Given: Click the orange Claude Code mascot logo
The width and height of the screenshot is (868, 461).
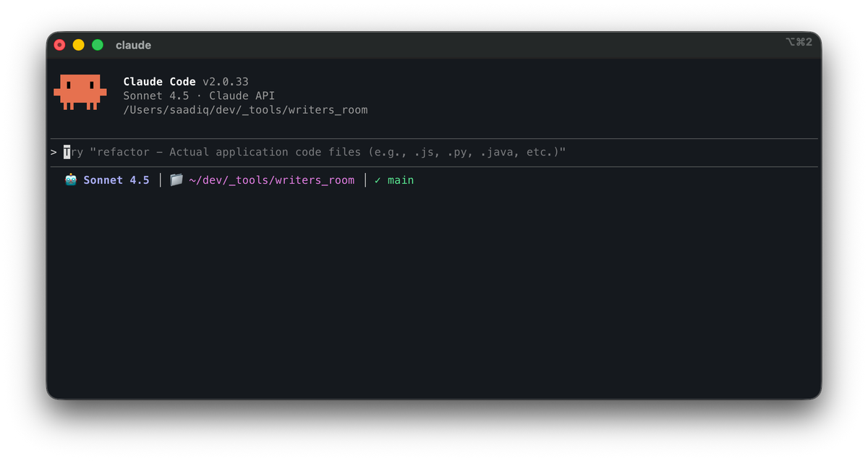Looking at the screenshot, I should click(80, 92).
